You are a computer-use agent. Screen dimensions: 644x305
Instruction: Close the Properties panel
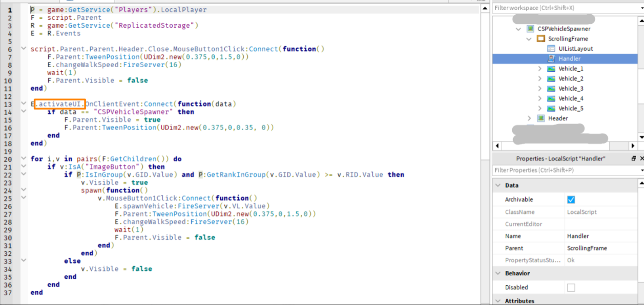(x=641, y=158)
